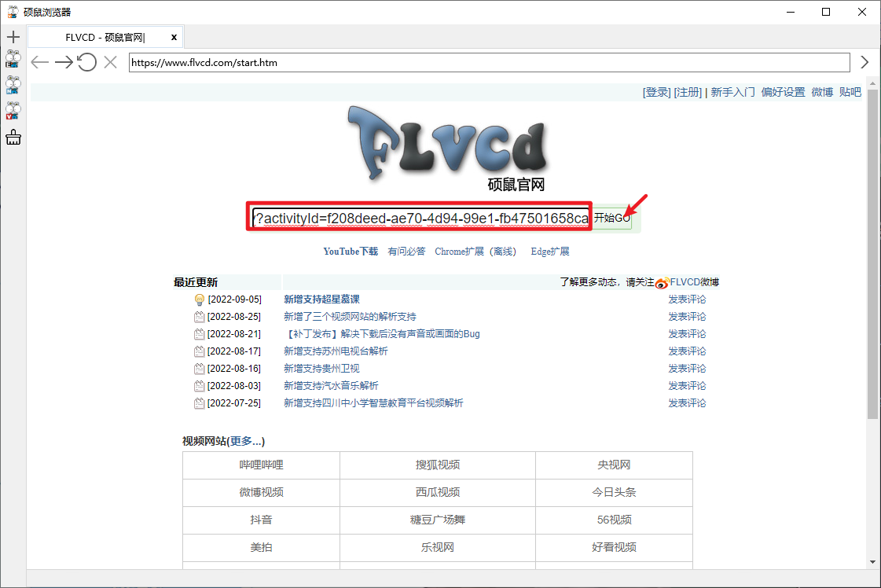Open the 糖豆广场舞 site cell
The height and width of the screenshot is (588, 881).
pos(438,520)
